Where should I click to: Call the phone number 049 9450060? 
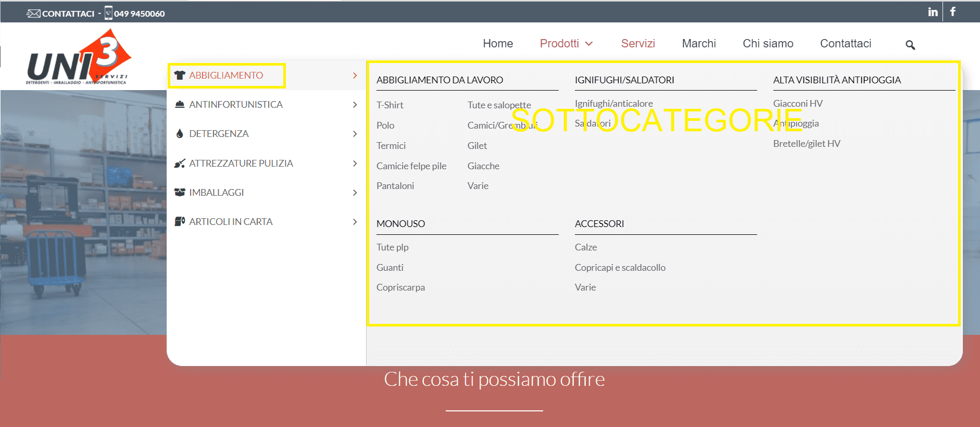tap(139, 14)
